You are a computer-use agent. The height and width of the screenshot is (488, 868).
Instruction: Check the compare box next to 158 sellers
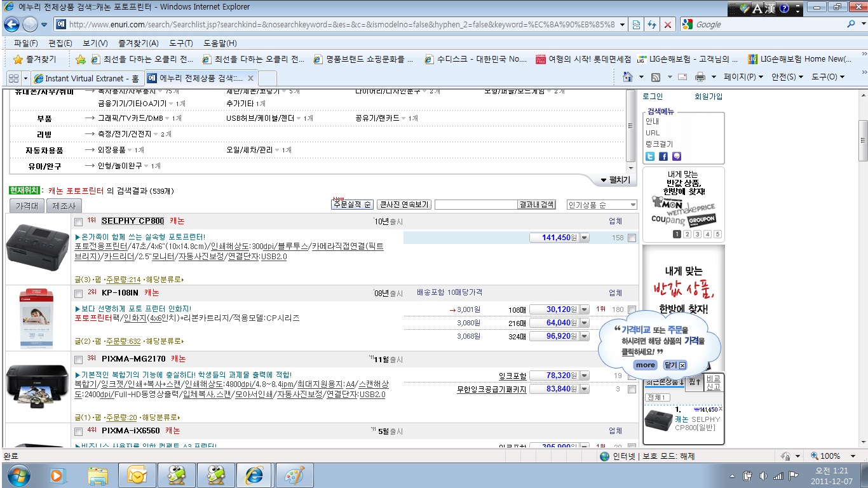[632, 238]
